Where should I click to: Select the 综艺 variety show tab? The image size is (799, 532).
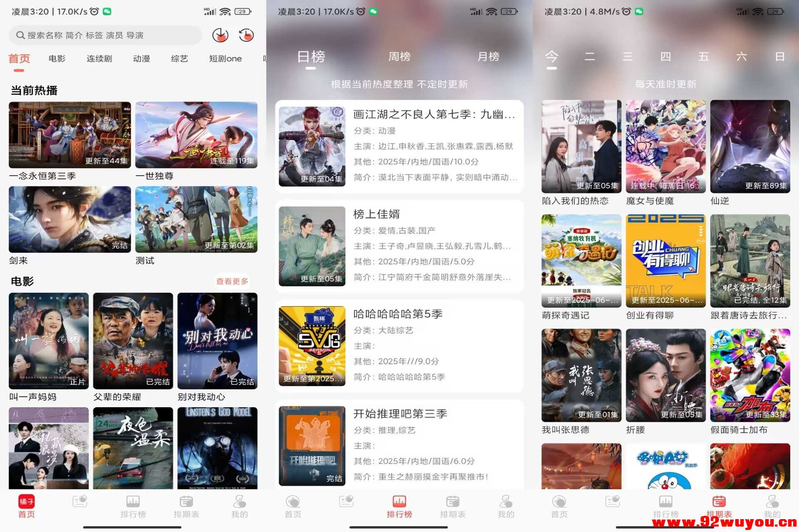coord(179,59)
